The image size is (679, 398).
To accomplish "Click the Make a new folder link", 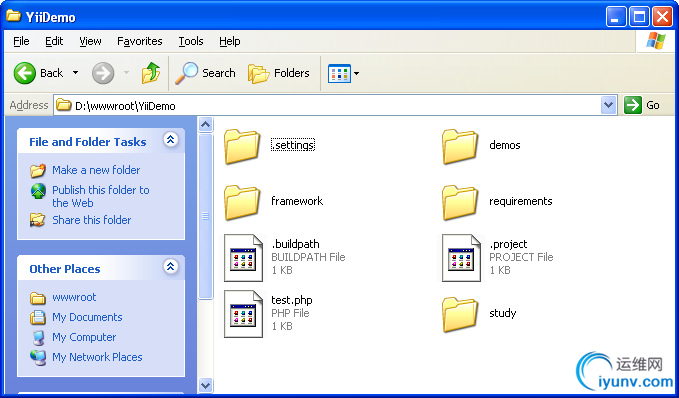I will [x=96, y=170].
